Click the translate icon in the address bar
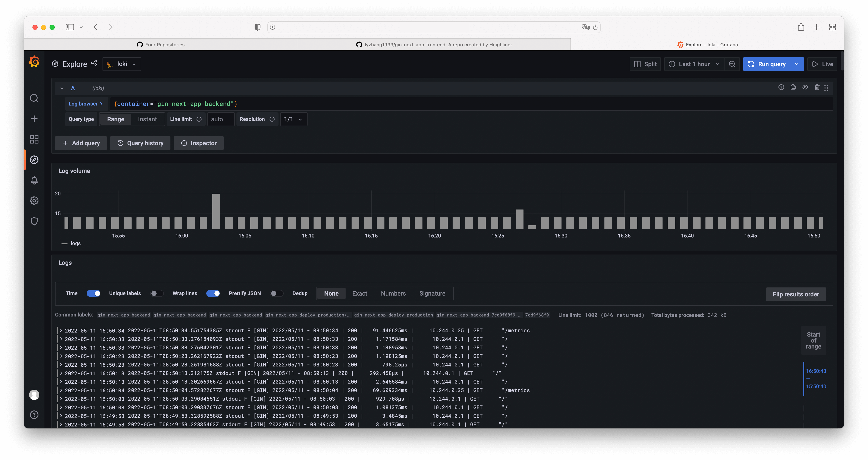 pos(586,27)
